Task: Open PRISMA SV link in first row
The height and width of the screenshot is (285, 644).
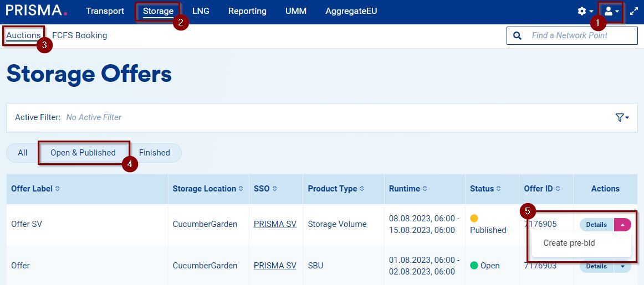Action: 275,224
